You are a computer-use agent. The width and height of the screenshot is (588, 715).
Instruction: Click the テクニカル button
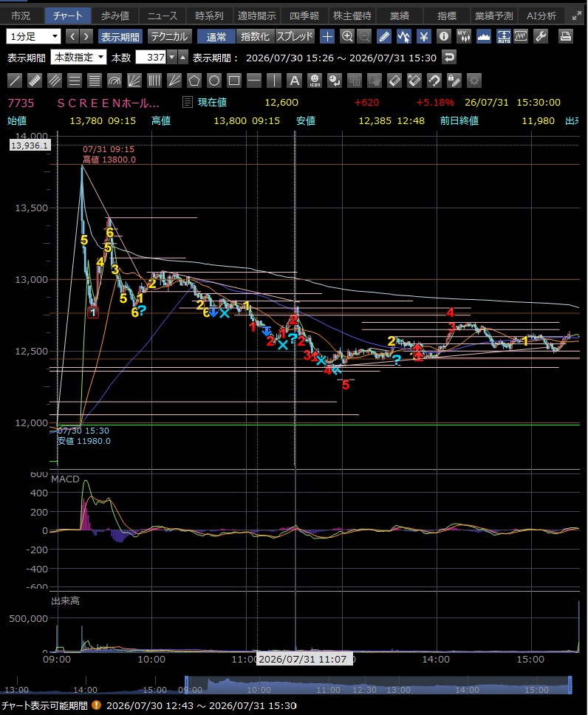click(169, 36)
